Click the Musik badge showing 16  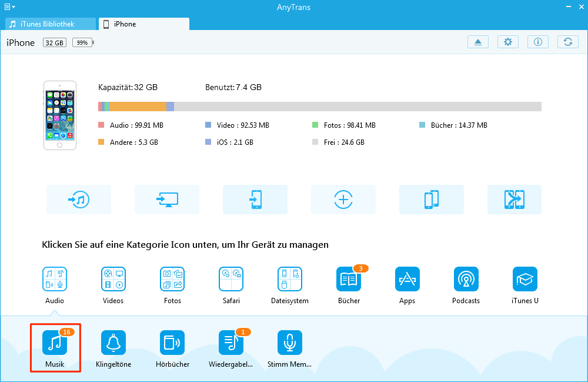67,332
